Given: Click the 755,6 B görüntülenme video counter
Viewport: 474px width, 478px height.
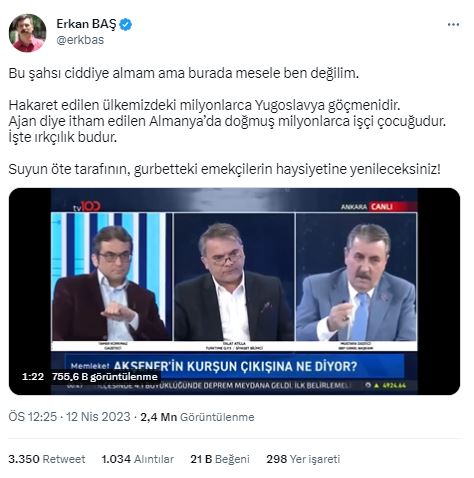Looking at the screenshot, I should pos(105,377).
